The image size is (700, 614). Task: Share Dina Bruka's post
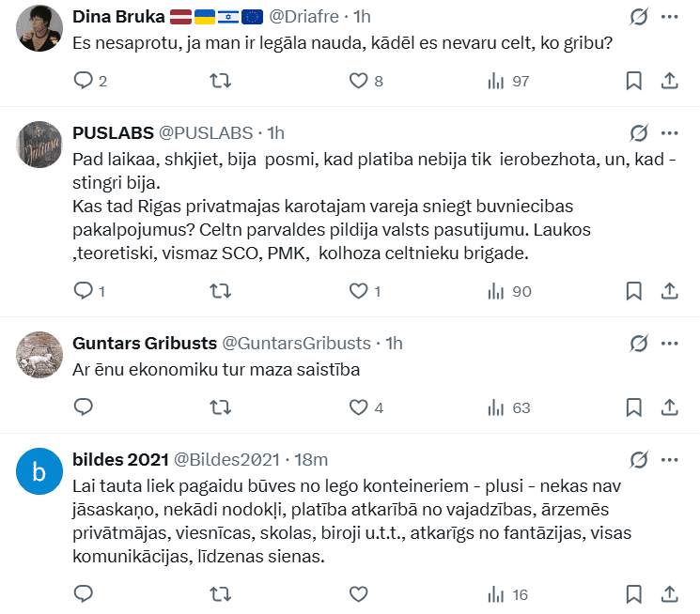(670, 82)
